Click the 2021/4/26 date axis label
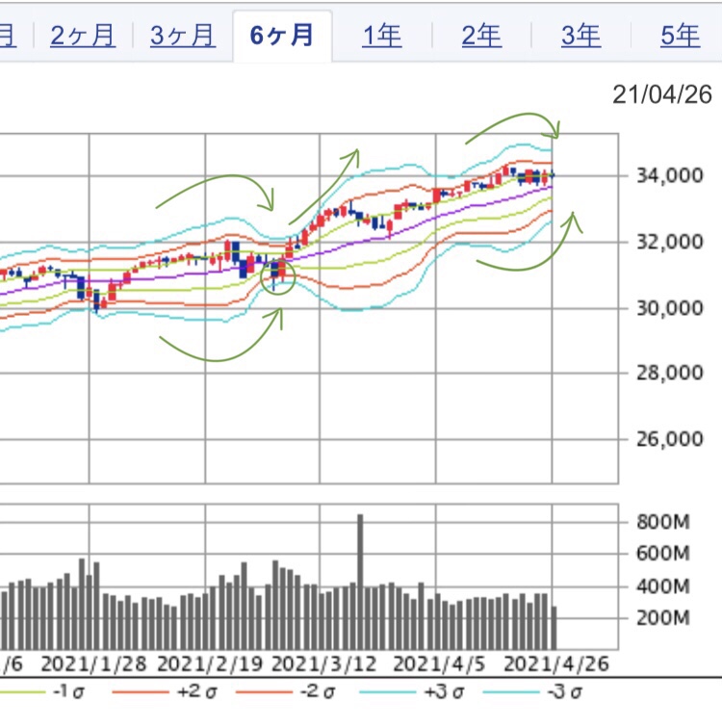The width and height of the screenshot is (722, 728). coord(556,664)
